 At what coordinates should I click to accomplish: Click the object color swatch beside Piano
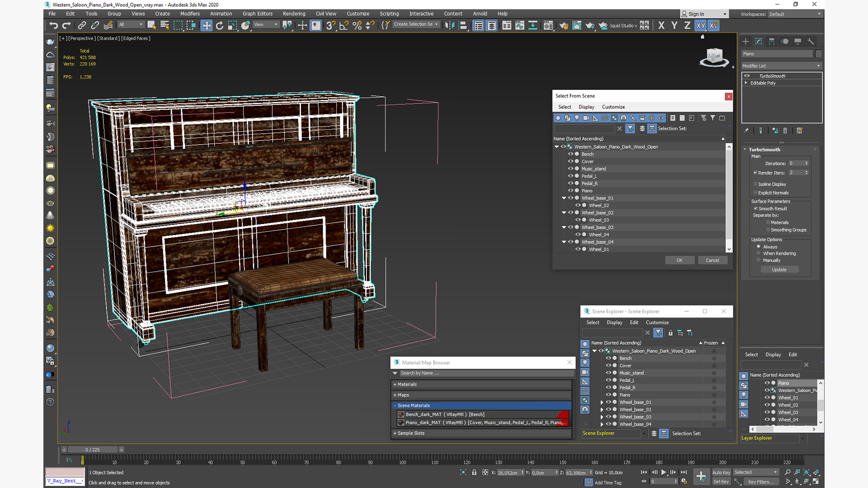pos(819,54)
